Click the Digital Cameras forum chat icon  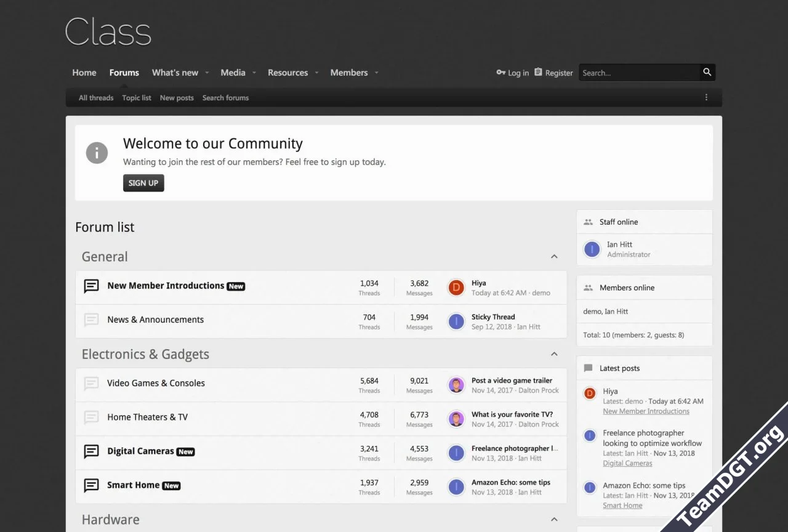tap(91, 451)
